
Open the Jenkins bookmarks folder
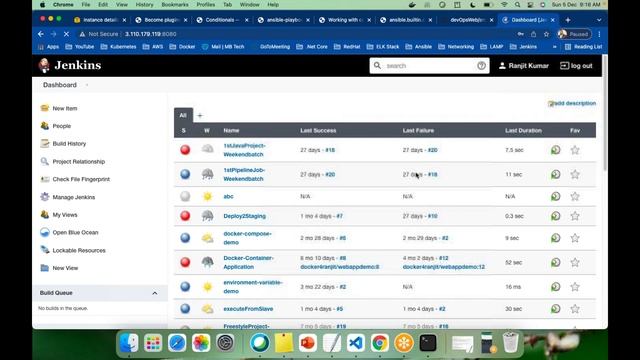click(524, 47)
